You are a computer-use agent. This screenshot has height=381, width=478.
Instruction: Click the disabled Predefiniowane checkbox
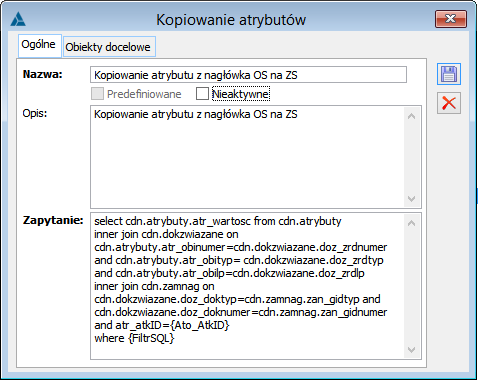(97, 94)
